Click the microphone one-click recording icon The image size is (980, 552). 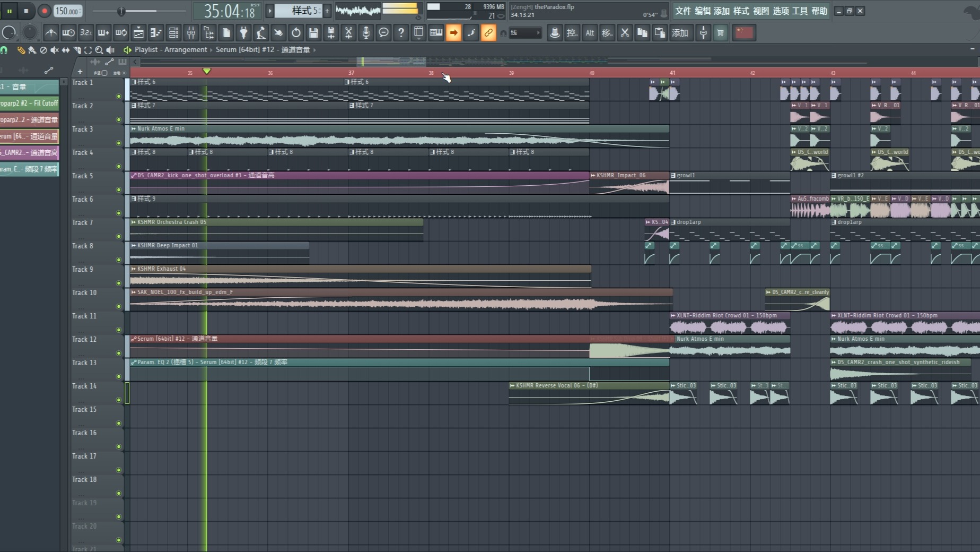[x=366, y=33]
